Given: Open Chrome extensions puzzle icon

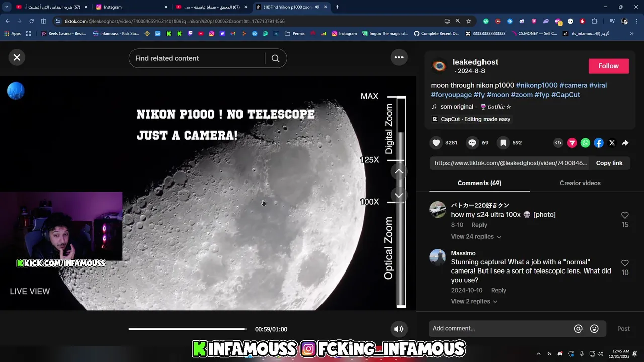Looking at the screenshot, I should point(594,21).
